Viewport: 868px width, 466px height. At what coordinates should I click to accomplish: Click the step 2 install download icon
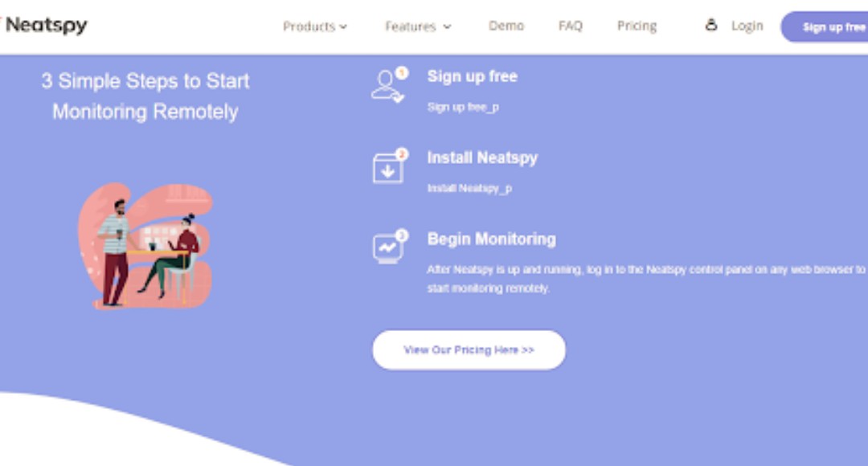[x=387, y=168]
